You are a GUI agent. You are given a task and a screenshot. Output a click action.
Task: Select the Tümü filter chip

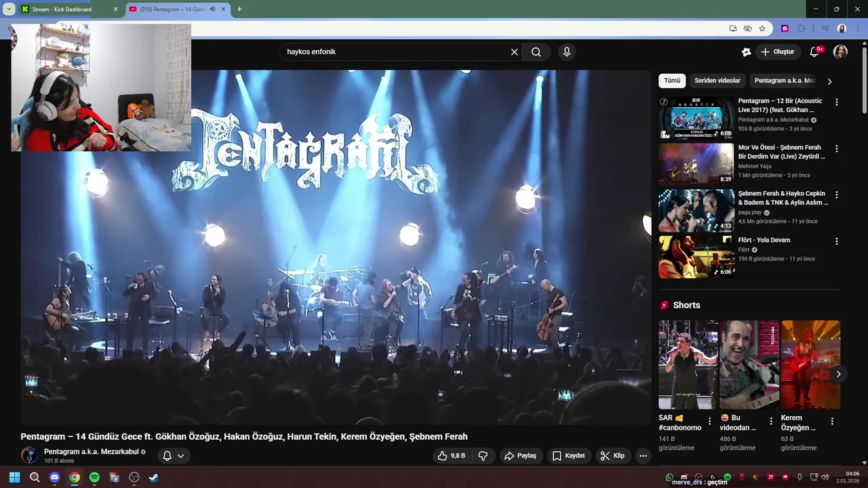coord(672,81)
